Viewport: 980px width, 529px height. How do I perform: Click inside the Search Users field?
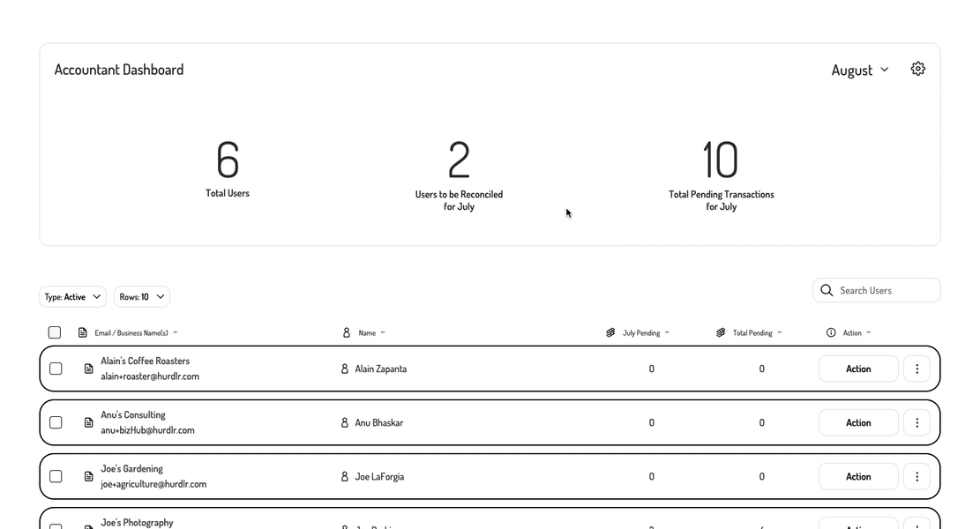point(873,290)
